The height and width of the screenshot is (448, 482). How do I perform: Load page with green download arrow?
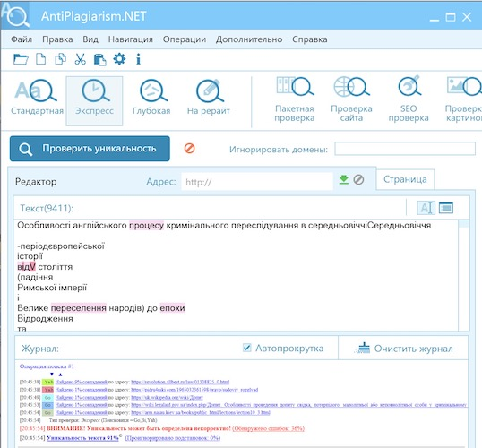(x=344, y=179)
